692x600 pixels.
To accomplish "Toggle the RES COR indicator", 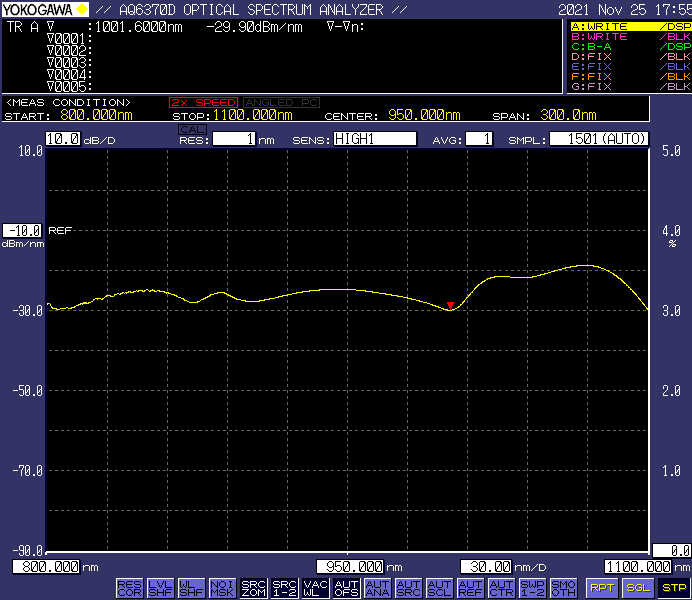I will [x=129, y=588].
